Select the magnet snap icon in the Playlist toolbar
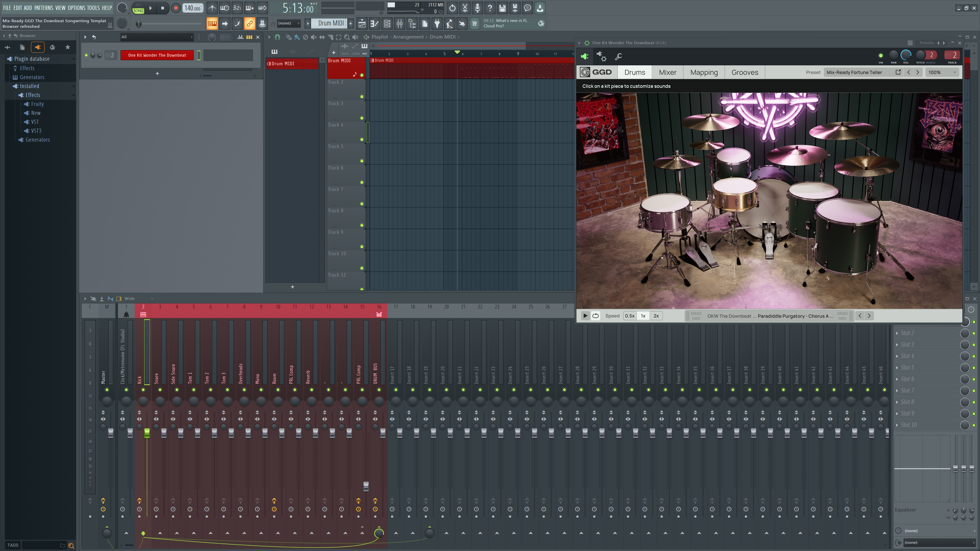 [277, 37]
